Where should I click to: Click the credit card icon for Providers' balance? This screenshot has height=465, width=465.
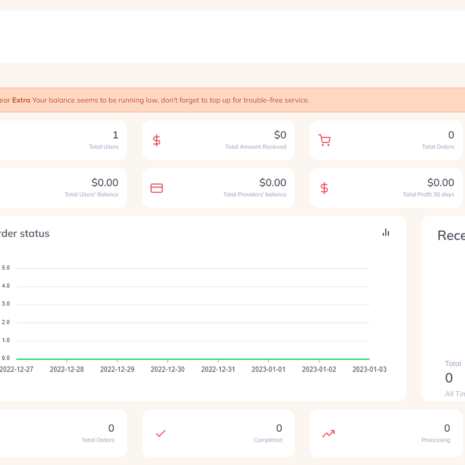pos(157,188)
